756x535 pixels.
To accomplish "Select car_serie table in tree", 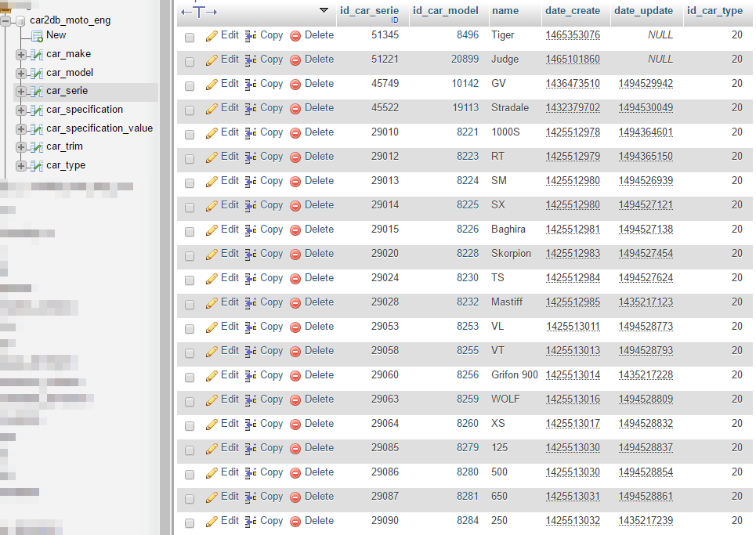I will pyautogui.click(x=67, y=91).
